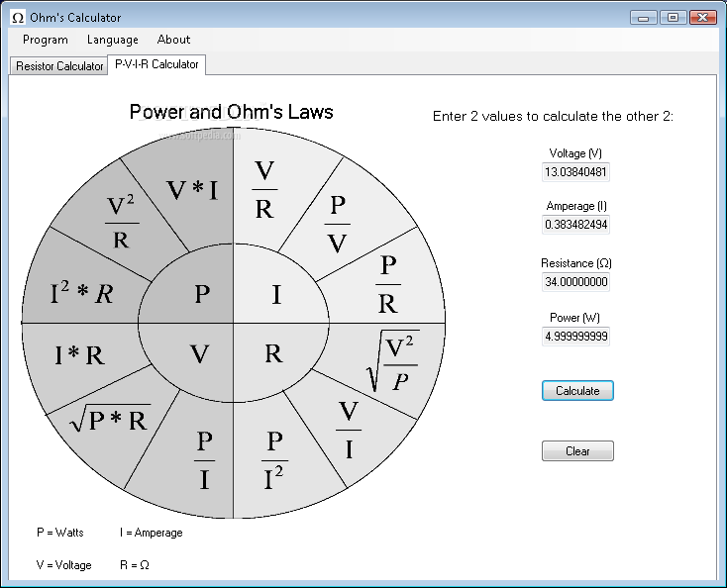Click the 'V = Voltage' legend text
Viewport: 727px width, 588px height.
pos(64,565)
